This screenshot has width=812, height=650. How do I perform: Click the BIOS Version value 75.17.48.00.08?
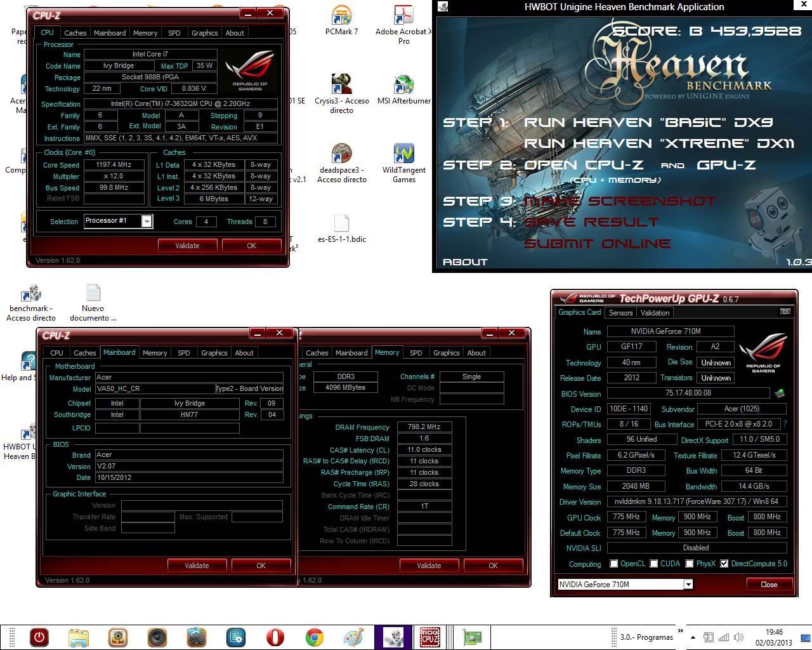[x=688, y=394]
